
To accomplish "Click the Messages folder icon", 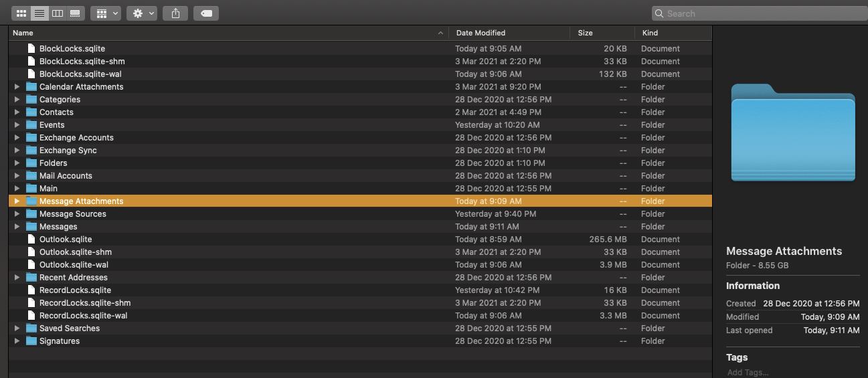I will (x=31, y=227).
